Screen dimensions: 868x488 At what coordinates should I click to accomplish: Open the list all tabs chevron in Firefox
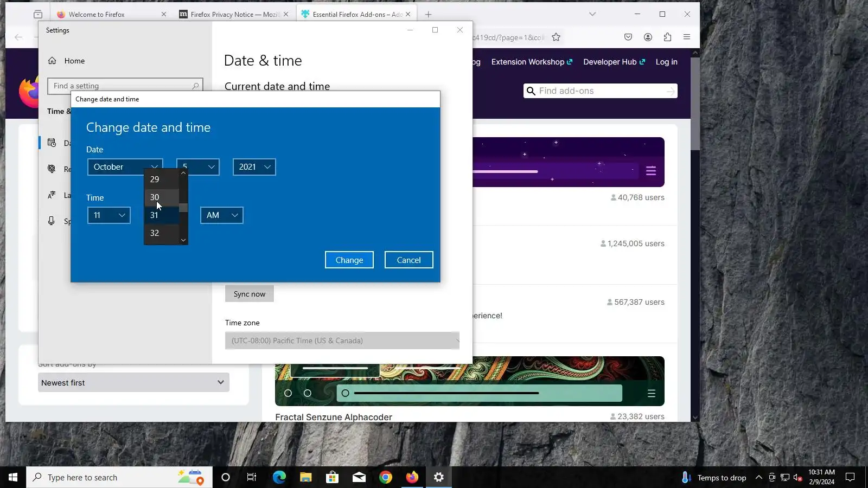pyautogui.click(x=592, y=14)
